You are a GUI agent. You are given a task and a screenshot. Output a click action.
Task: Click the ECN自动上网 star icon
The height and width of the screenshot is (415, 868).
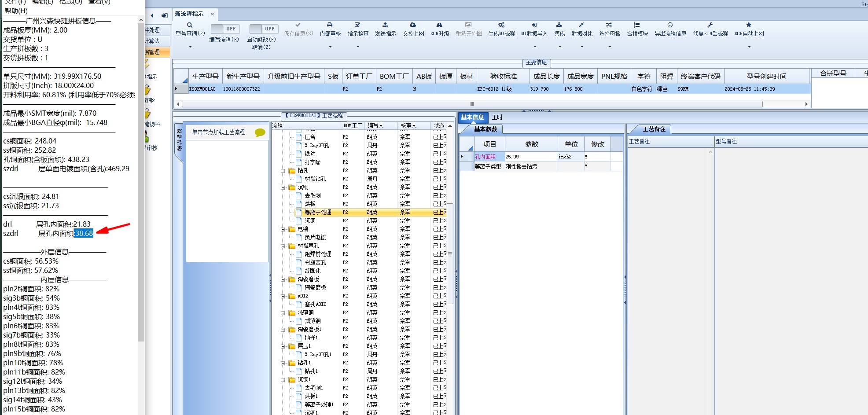(749, 25)
